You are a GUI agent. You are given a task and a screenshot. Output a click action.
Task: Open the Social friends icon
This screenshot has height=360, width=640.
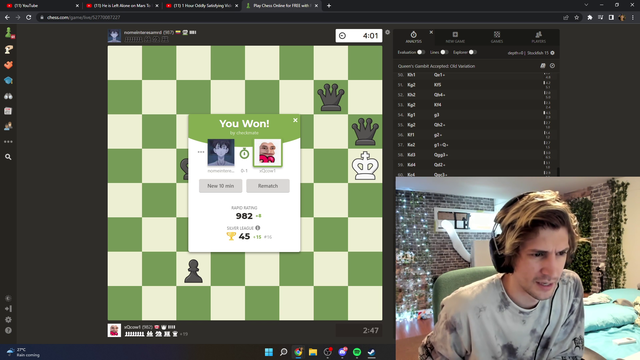(9, 127)
